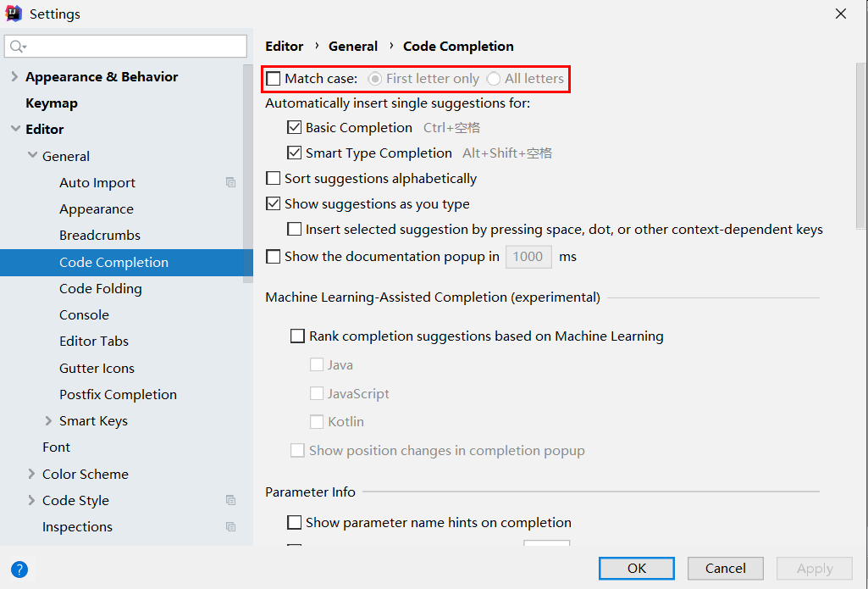Enable the Match case checkbox
This screenshot has height=589, width=868.
click(274, 79)
